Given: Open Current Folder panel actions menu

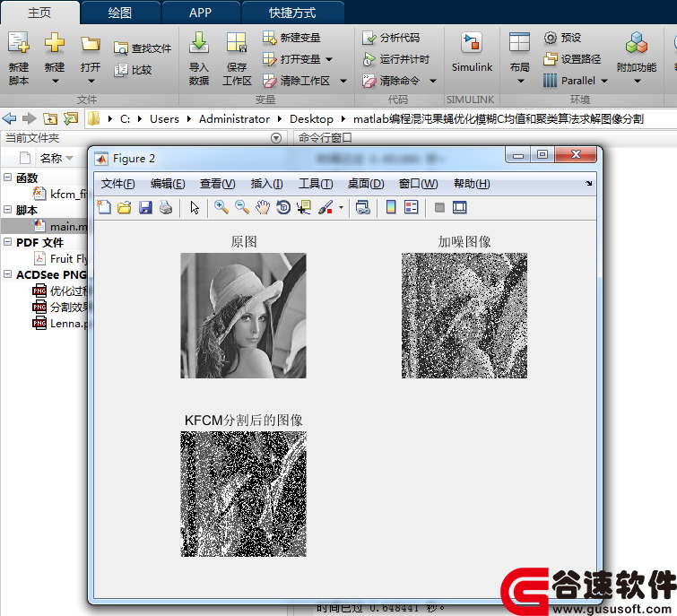Looking at the screenshot, I should click(x=276, y=138).
